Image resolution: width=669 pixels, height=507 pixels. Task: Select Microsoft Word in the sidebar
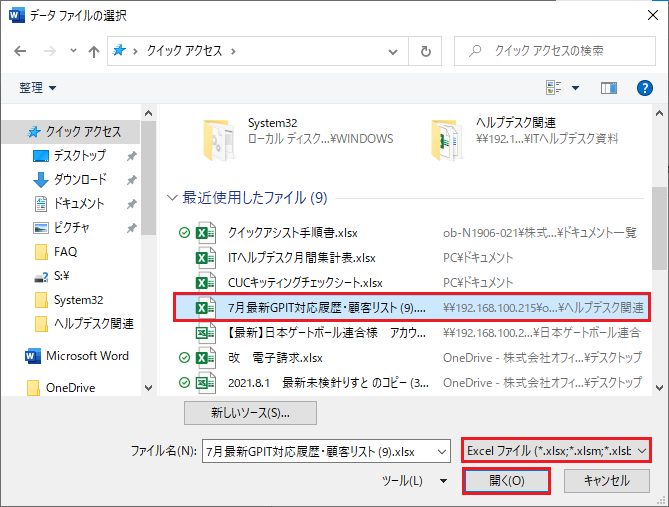click(86, 356)
